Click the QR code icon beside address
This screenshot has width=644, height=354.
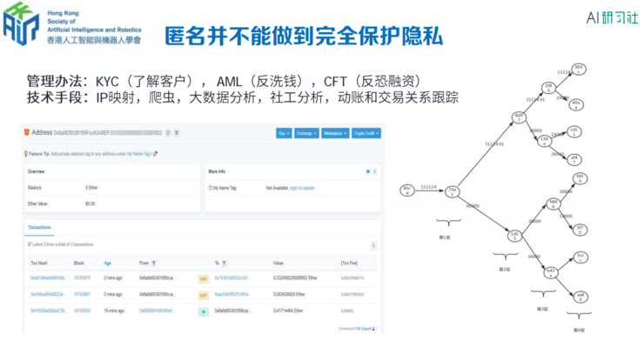(x=177, y=133)
